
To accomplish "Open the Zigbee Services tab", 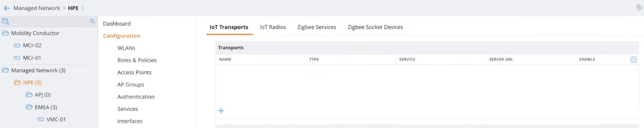I will pos(316,27).
